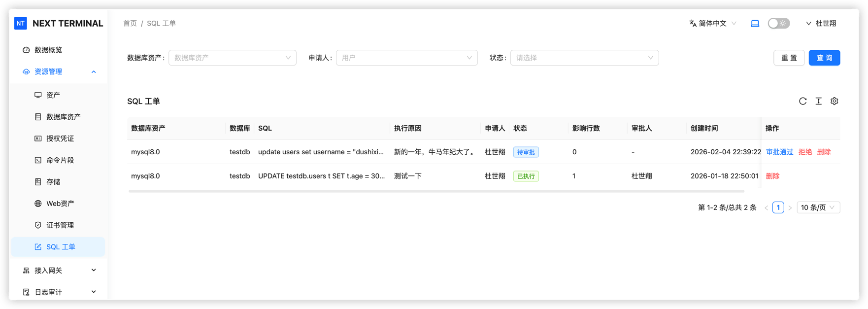Click the refresh icon above the SQL table
Viewport: 868px width, 309px height.
[x=802, y=101]
